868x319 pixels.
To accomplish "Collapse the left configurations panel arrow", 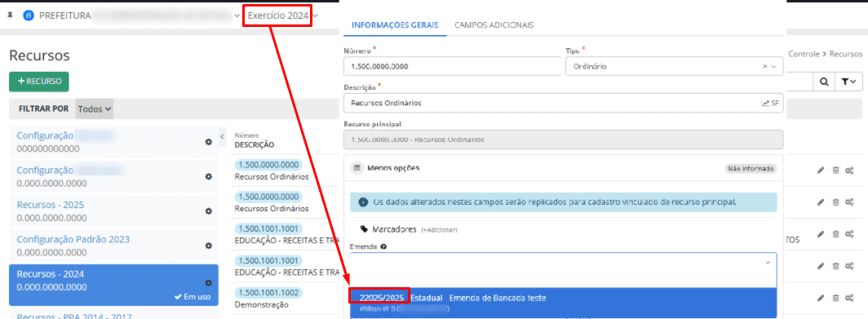I will pos(222,136).
